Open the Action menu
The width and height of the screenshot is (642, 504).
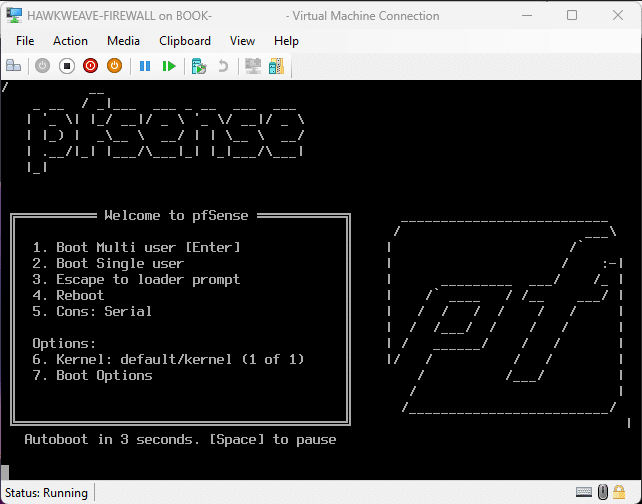70,41
